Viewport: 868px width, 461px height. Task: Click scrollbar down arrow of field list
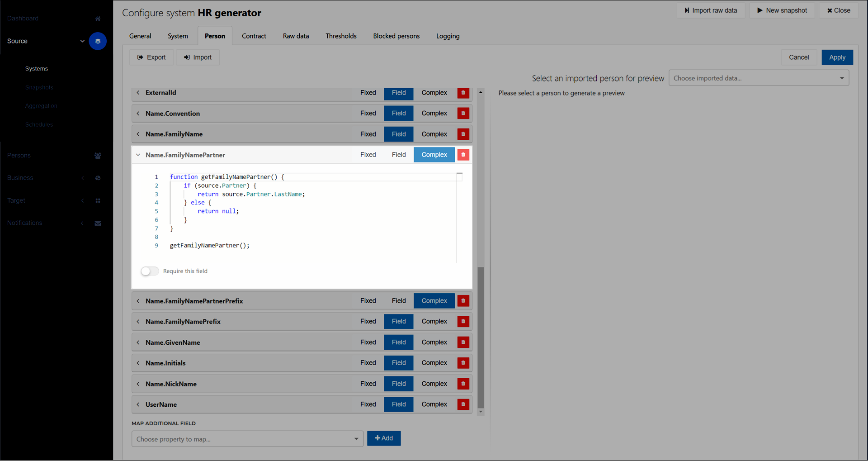481,412
